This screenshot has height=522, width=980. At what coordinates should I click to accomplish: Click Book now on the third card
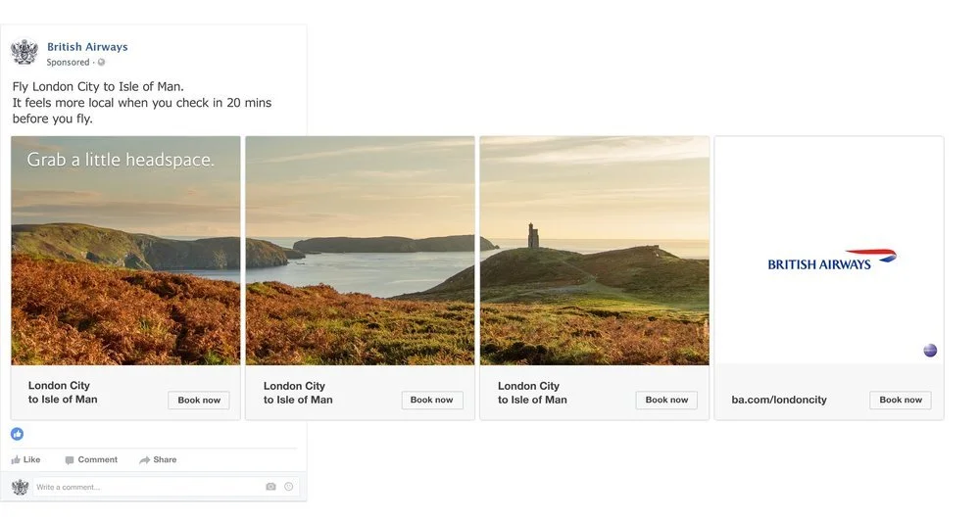[666, 400]
